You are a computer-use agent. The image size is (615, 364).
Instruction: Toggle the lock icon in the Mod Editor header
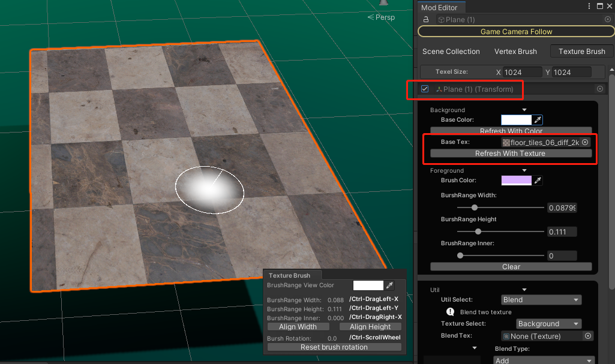point(425,19)
